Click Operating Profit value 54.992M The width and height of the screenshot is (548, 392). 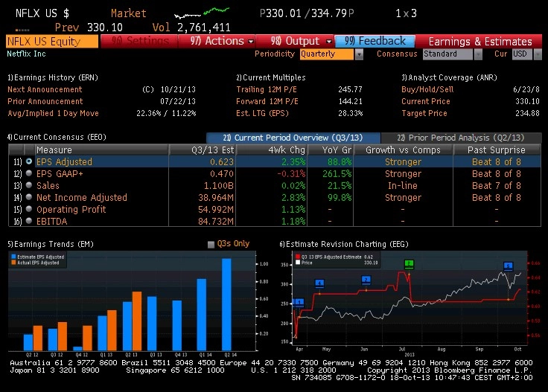(216, 209)
